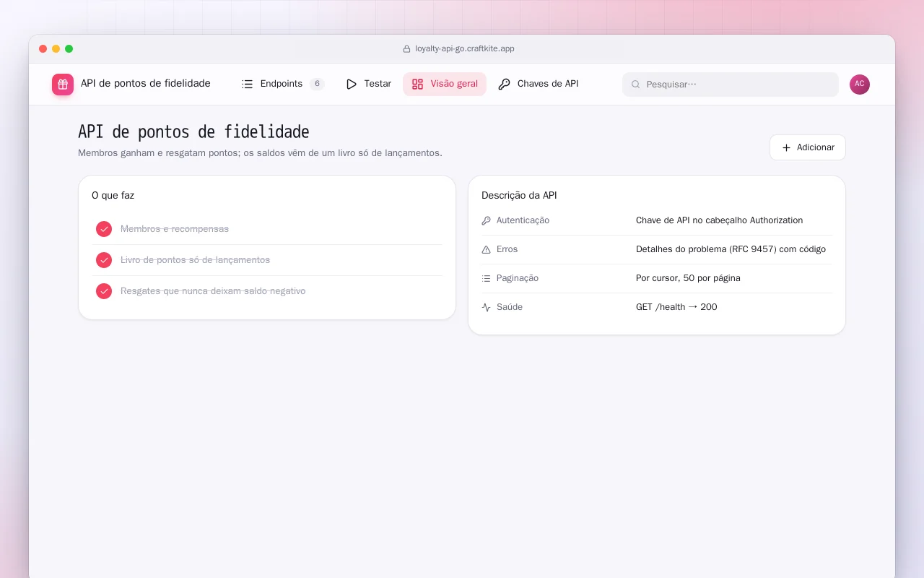Image resolution: width=924 pixels, height=578 pixels.
Task: Click the Paginação list icon
Action: (486, 278)
